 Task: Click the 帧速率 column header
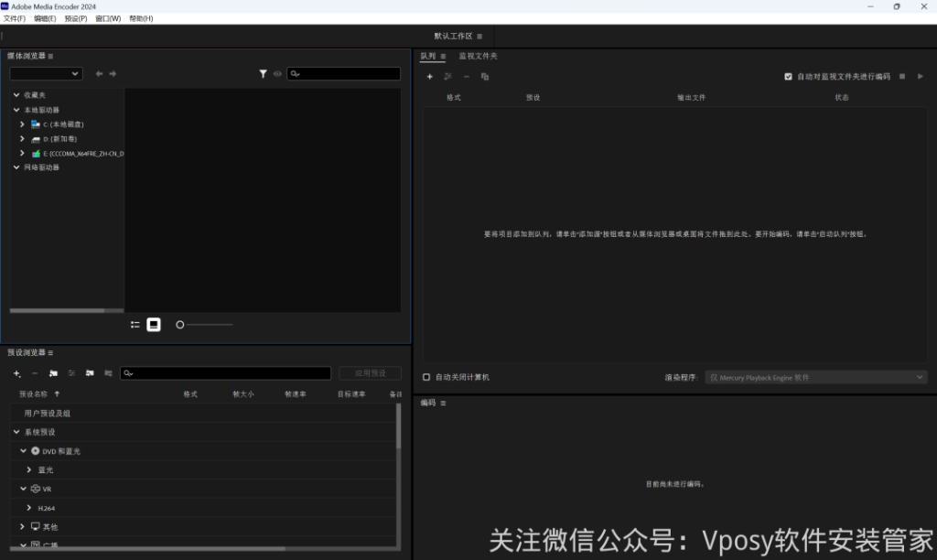click(296, 394)
